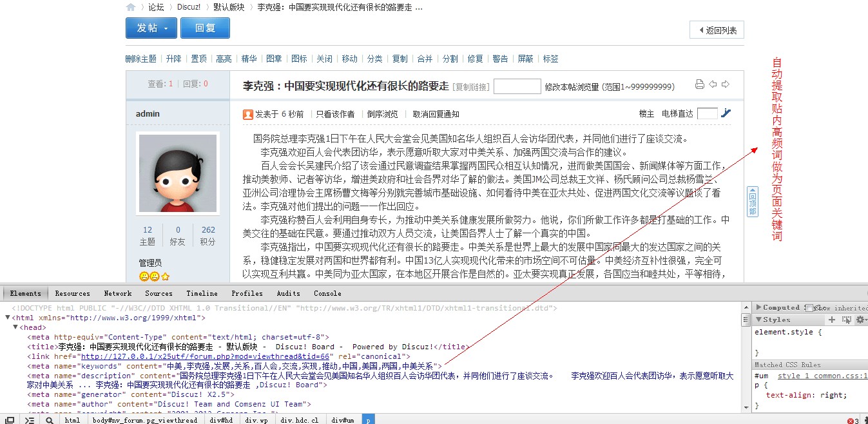The width and height of the screenshot is (868, 424).
Task: Click the dock-to-window icon in DevTools bottom bar
Action: 10,420
